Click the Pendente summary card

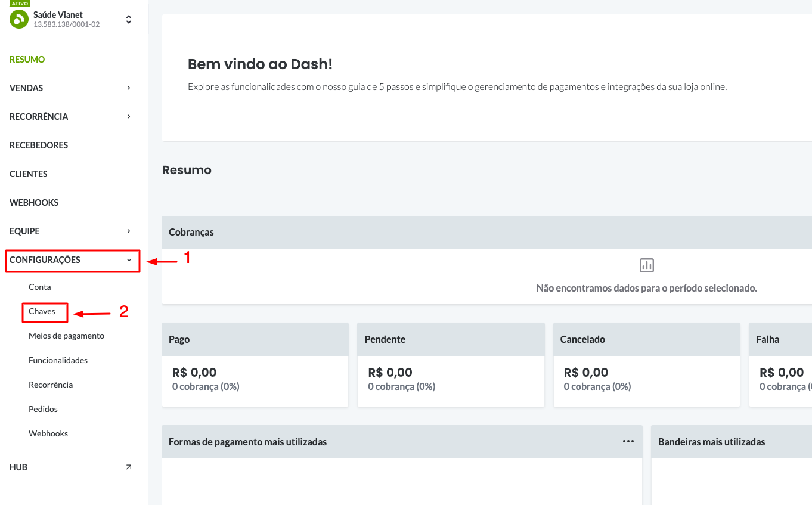click(451, 365)
